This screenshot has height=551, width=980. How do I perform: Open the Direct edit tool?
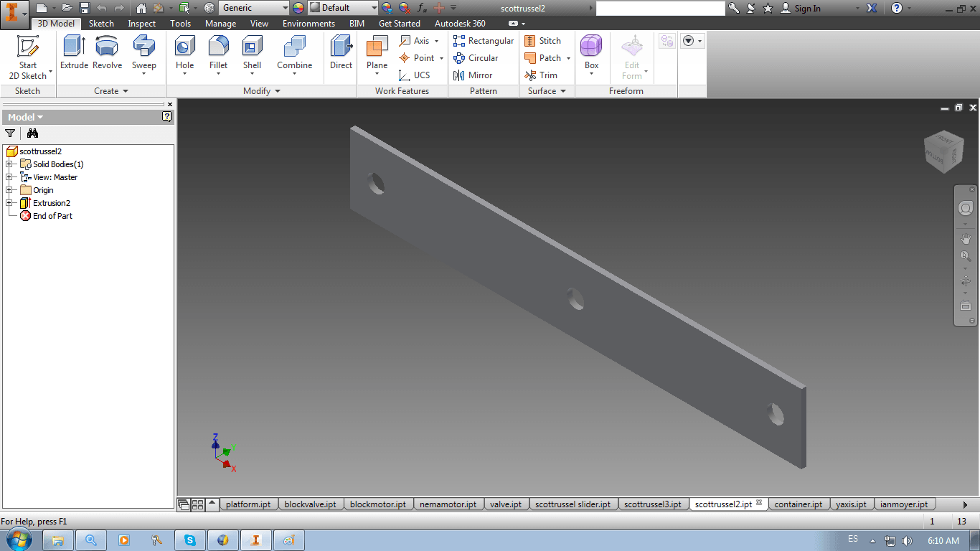point(341,54)
